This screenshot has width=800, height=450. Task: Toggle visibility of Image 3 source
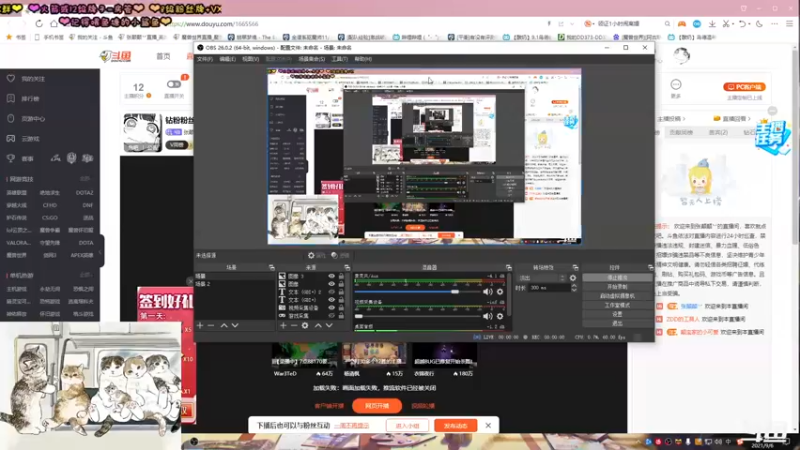(x=332, y=276)
